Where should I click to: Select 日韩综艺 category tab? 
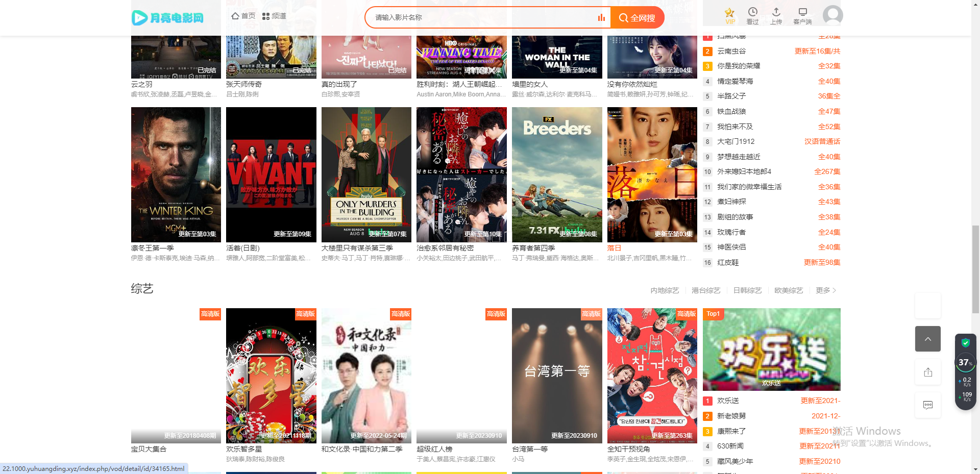[x=747, y=290]
